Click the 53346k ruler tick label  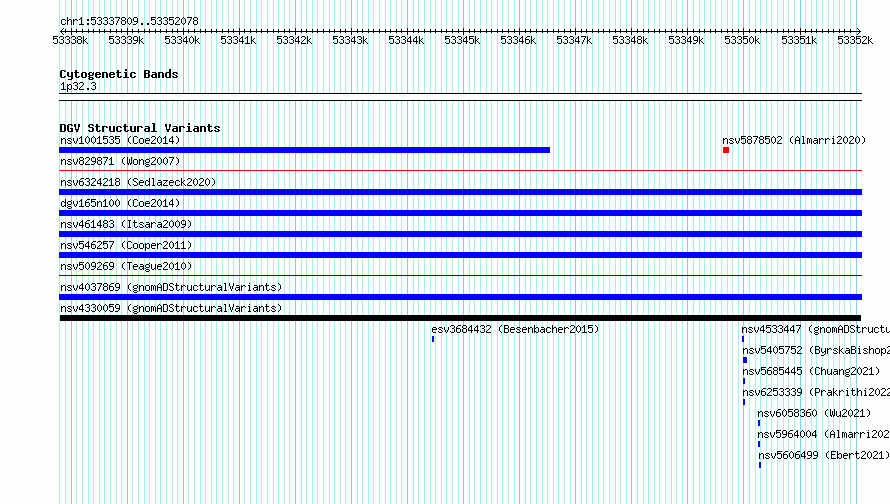coord(518,40)
